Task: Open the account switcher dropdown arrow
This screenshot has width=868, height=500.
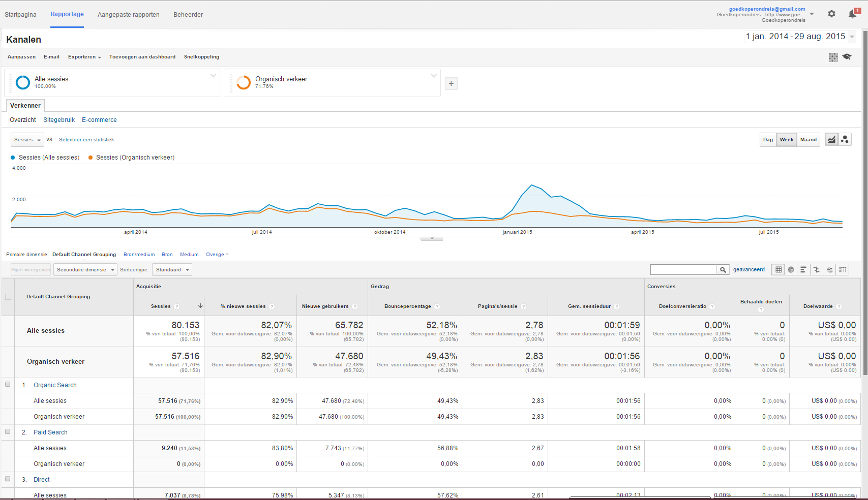Action: click(x=812, y=14)
